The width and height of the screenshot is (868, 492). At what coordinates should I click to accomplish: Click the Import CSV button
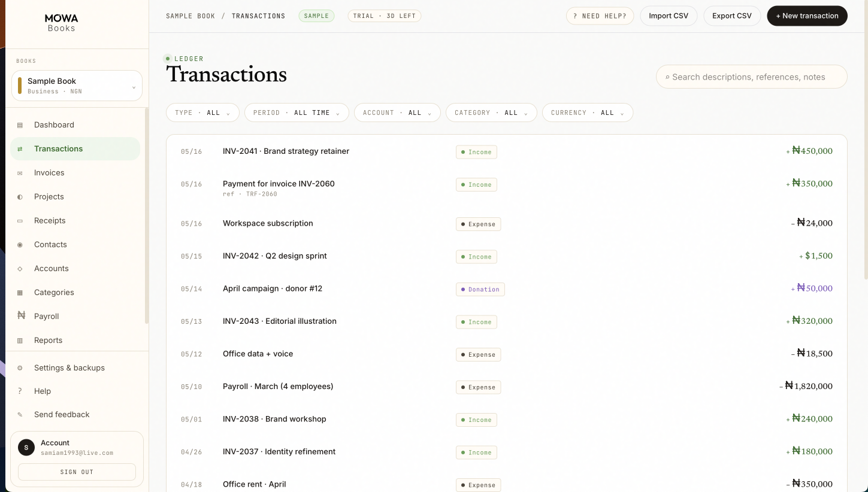tap(669, 16)
